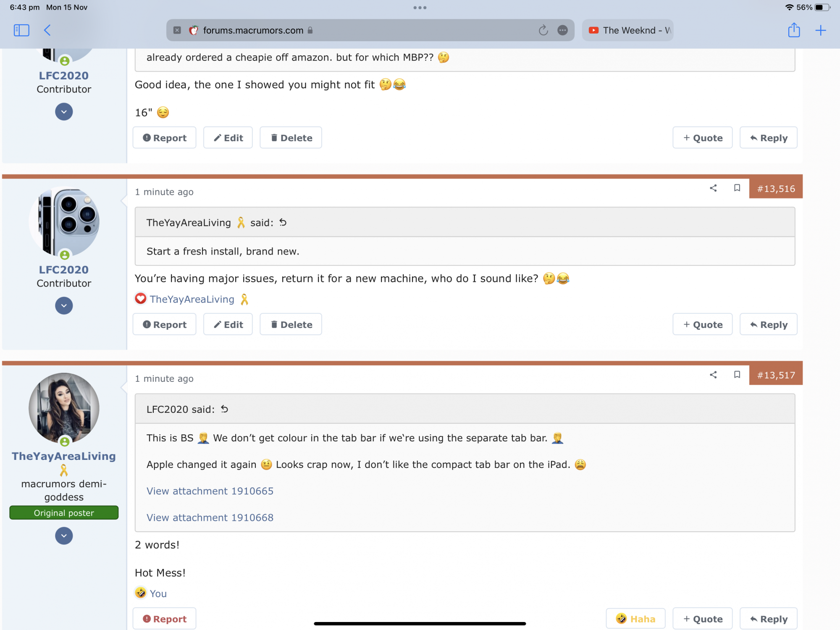Open page options ellipsis in the address bar
Screen dimensions: 840x630
pos(562,30)
